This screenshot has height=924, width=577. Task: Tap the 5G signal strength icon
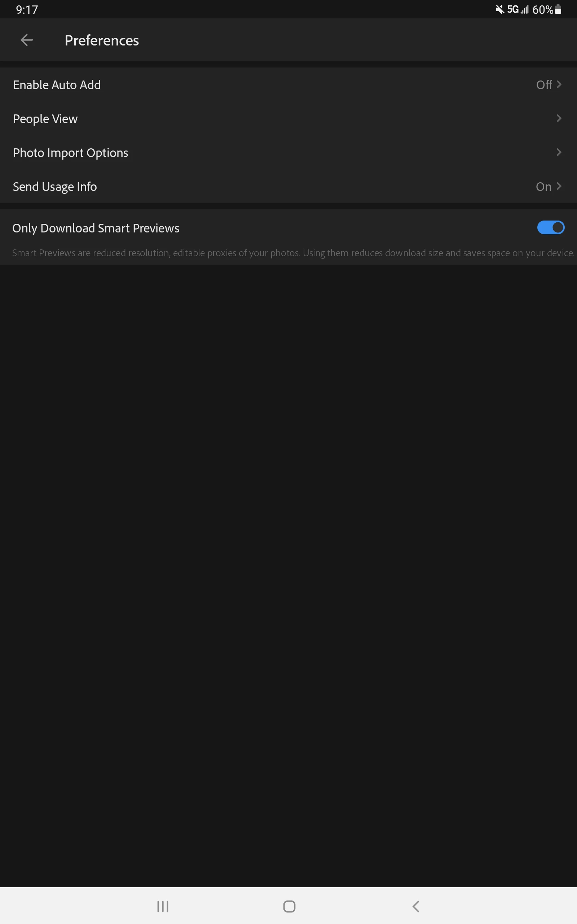tap(518, 9)
